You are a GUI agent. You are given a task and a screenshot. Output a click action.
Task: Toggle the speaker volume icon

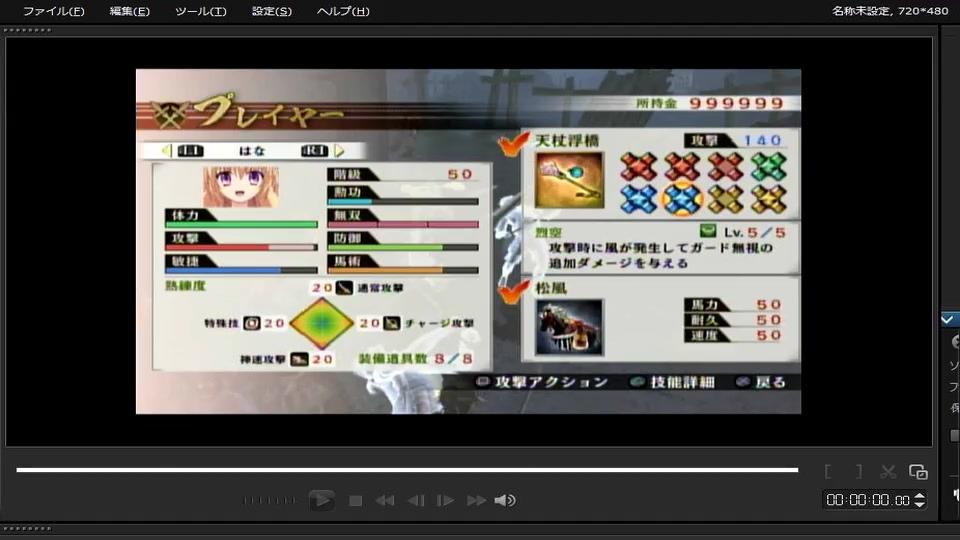[504, 501]
